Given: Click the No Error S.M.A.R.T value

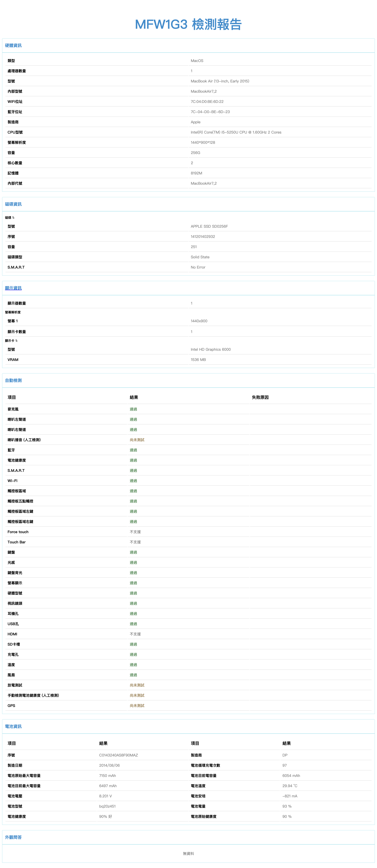Looking at the screenshot, I should coord(198,267).
